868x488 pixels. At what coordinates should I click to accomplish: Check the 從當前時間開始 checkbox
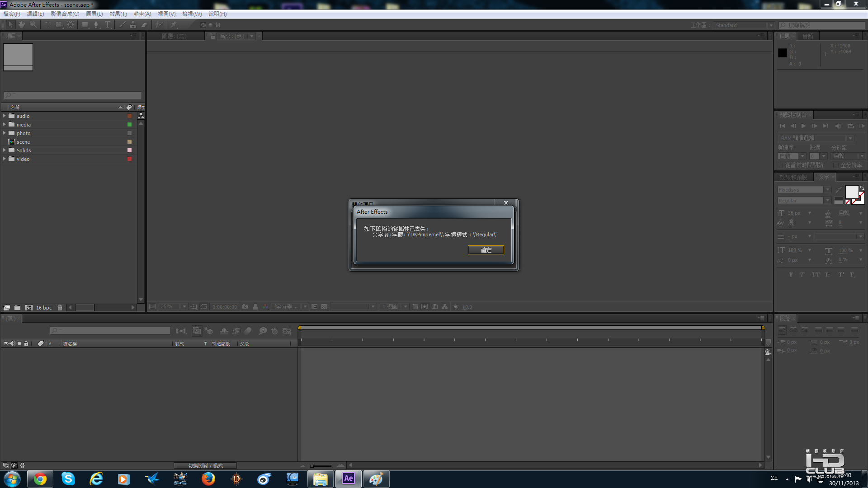pos(781,165)
